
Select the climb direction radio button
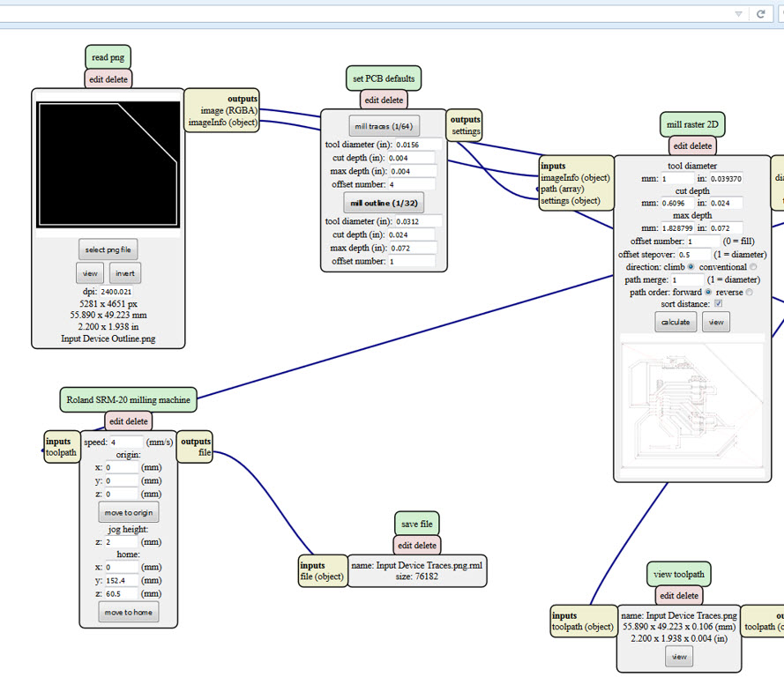coord(691,267)
